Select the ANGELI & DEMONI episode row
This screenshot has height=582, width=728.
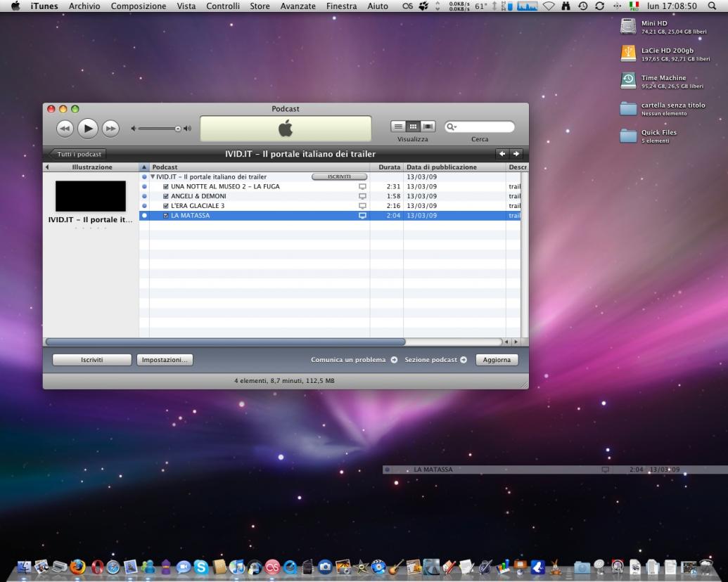330,196
